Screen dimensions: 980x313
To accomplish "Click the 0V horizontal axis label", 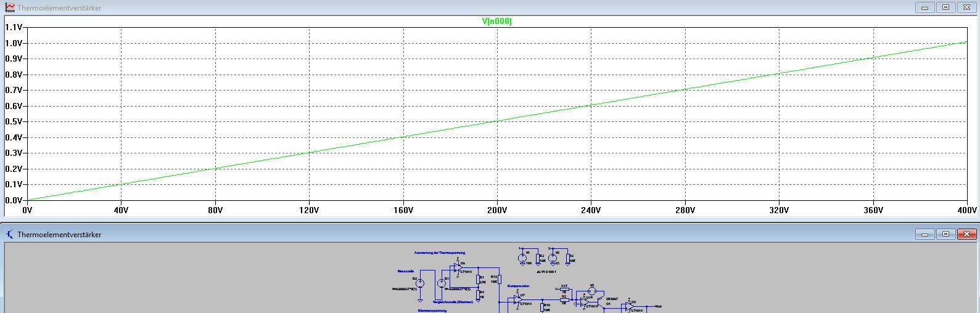I will click(27, 210).
